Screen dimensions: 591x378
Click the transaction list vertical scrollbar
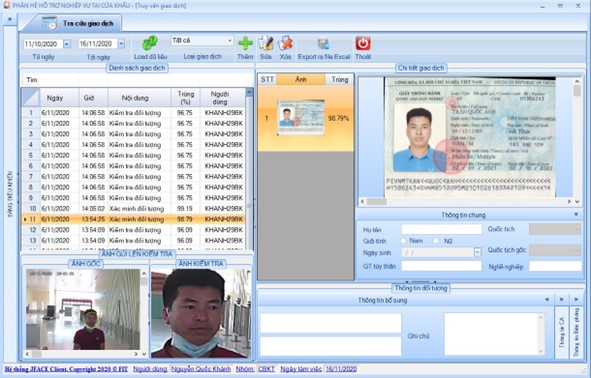pos(249,169)
